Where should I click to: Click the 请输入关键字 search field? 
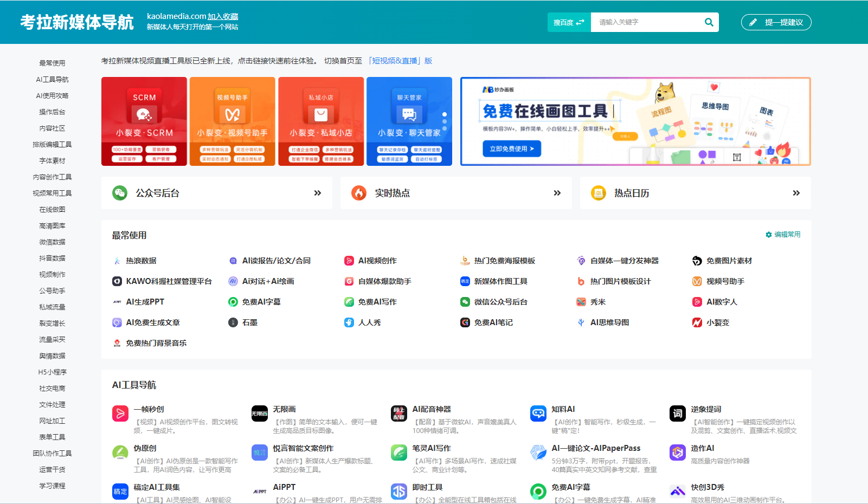pos(645,22)
